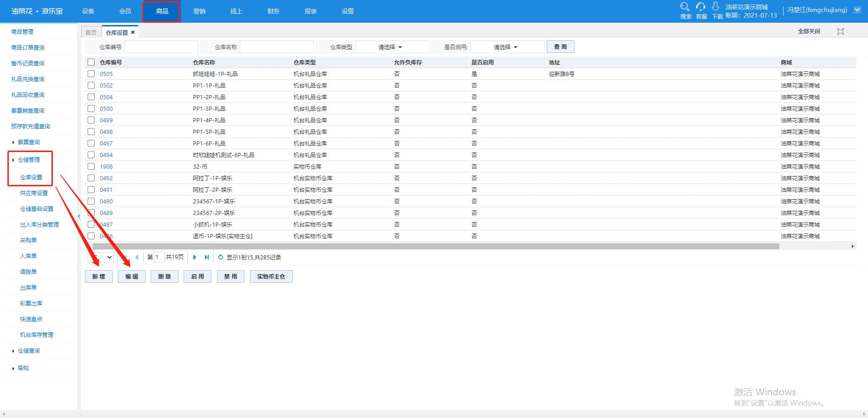Open the 仓库类型 请选择 dropdown

pyautogui.click(x=392, y=47)
